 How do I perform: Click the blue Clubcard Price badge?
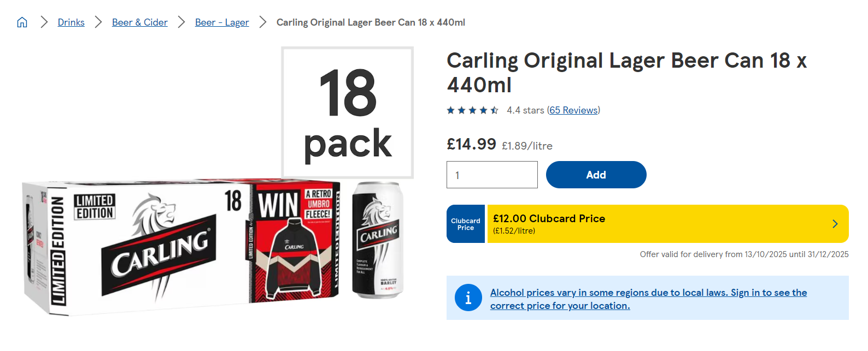(465, 224)
